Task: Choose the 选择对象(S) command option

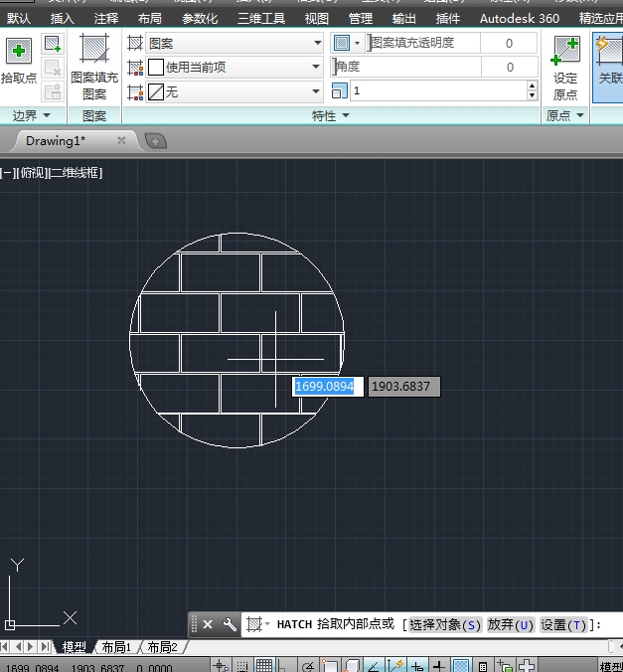Action: (444, 624)
